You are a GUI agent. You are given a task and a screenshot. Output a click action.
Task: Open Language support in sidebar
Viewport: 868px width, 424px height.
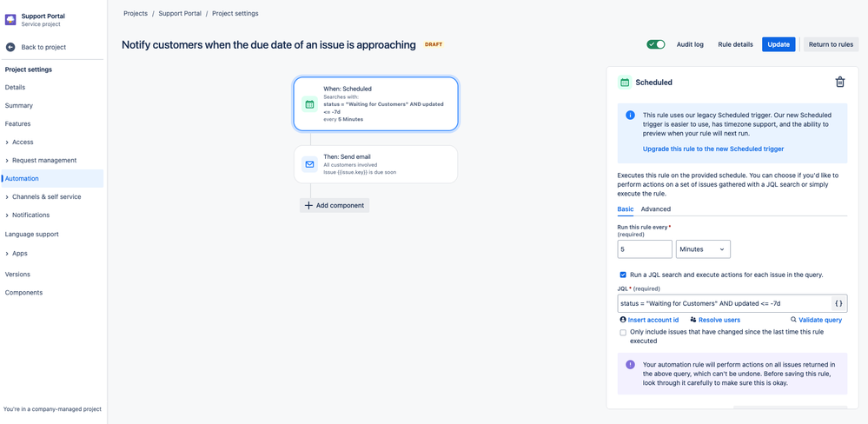pos(31,234)
